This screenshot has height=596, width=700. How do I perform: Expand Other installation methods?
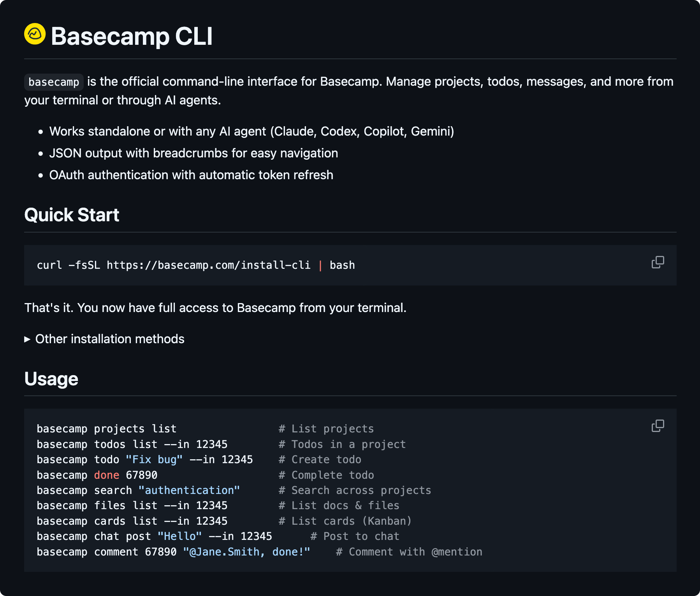[104, 339]
